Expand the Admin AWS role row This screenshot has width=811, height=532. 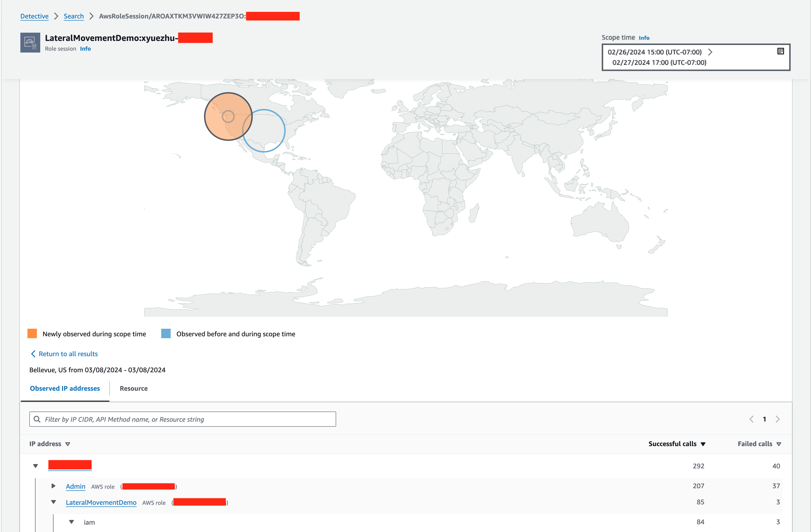53,486
